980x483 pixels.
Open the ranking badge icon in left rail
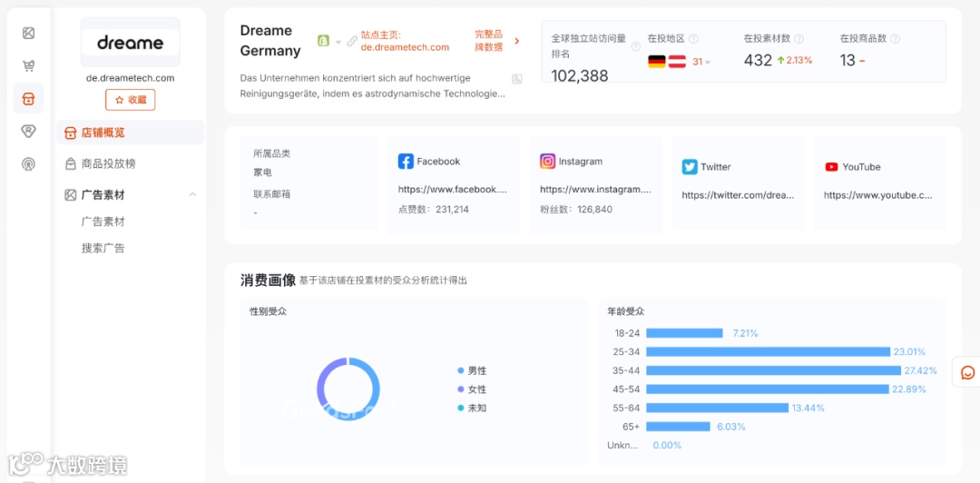click(x=28, y=131)
